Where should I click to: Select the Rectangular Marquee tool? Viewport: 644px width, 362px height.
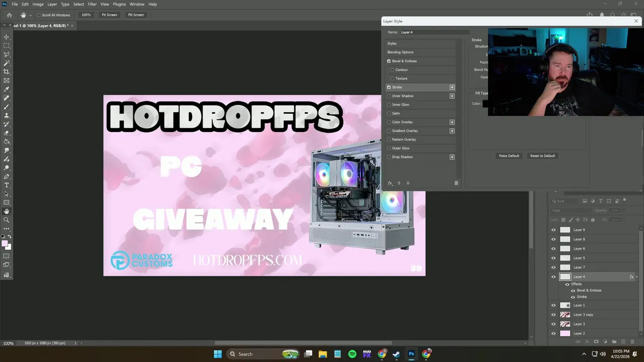click(x=7, y=46)
